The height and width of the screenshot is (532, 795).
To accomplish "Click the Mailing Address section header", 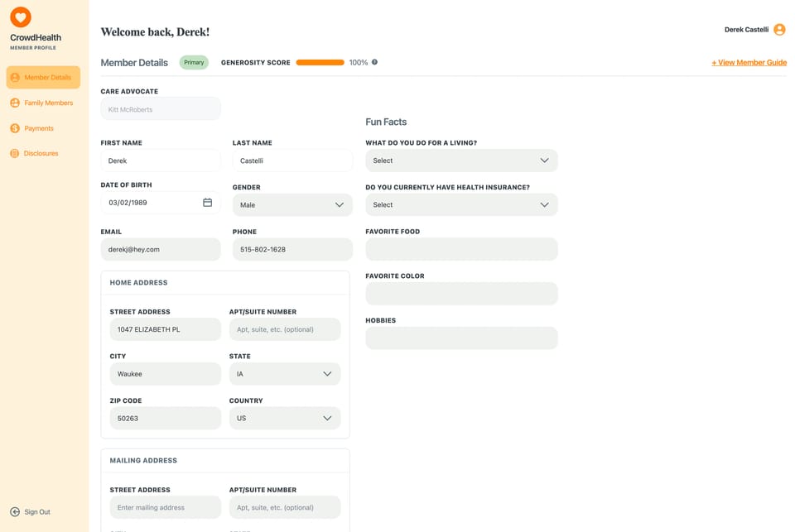I will [143, 461].
